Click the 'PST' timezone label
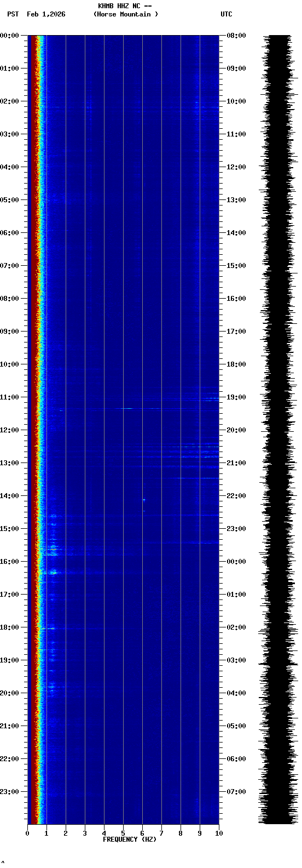302x868 pixels. coord(13,14)
